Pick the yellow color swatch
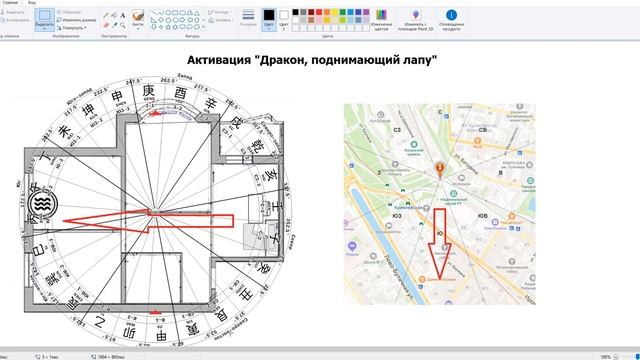 click(335, 12)
